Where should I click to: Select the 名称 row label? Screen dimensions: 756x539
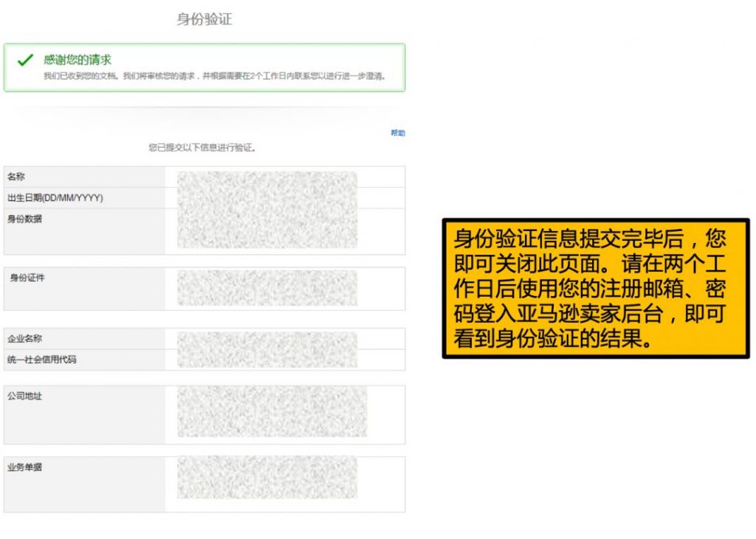16,177
